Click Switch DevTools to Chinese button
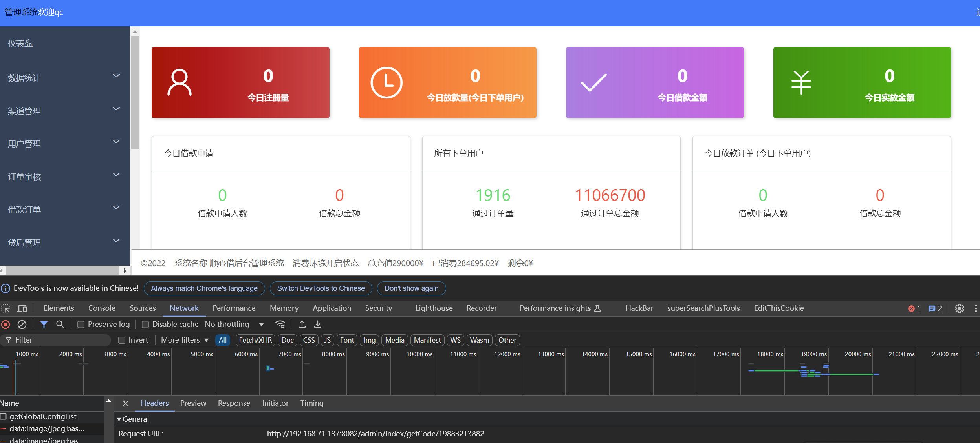980x443 pixels. (321, 288)
